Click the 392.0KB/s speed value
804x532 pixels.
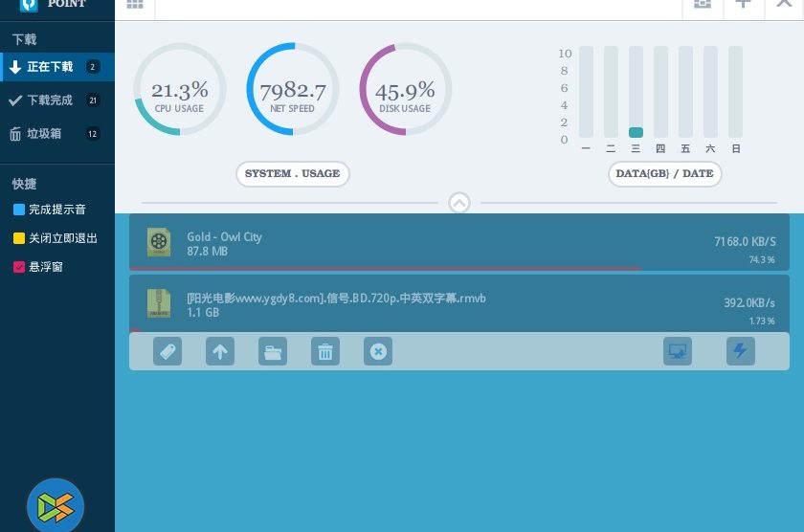(749, 303)
